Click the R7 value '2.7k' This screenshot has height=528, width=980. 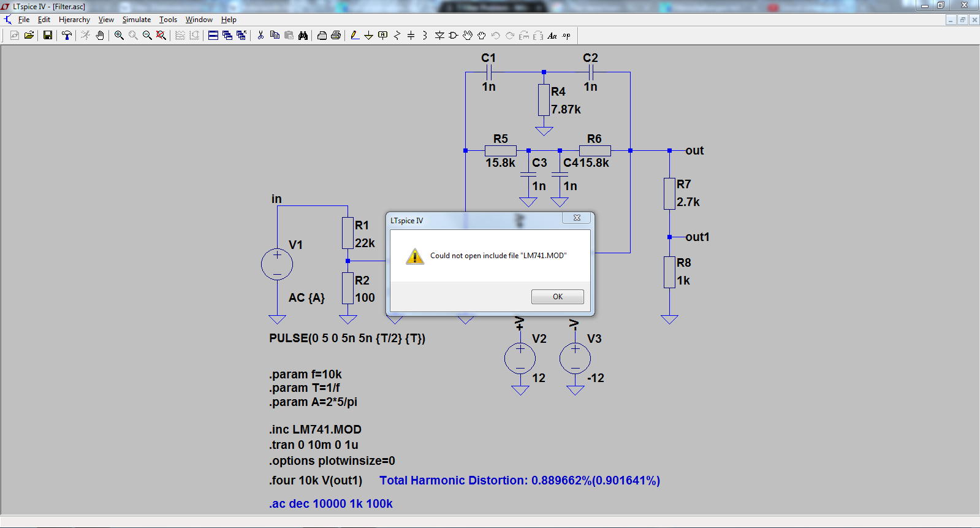tap(688, 202)
